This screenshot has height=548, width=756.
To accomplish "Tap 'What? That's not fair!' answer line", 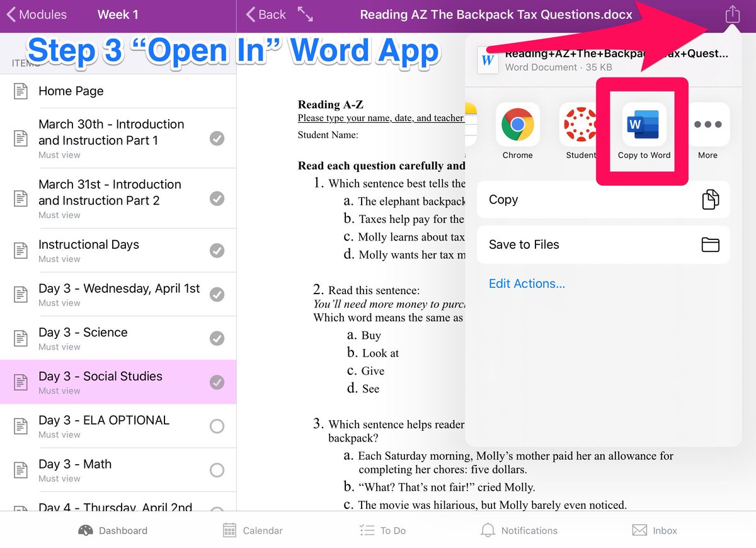I will [x=439, y=487].
